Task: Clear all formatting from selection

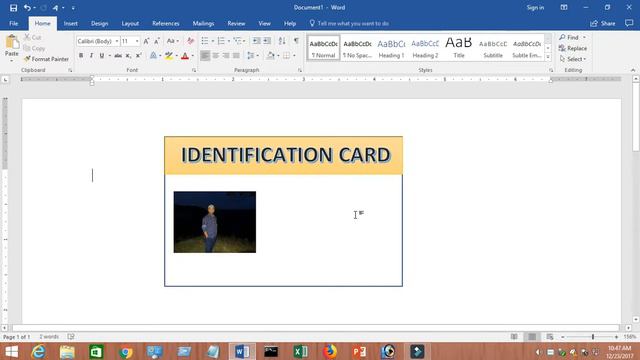Action: [x=190, y=41]
